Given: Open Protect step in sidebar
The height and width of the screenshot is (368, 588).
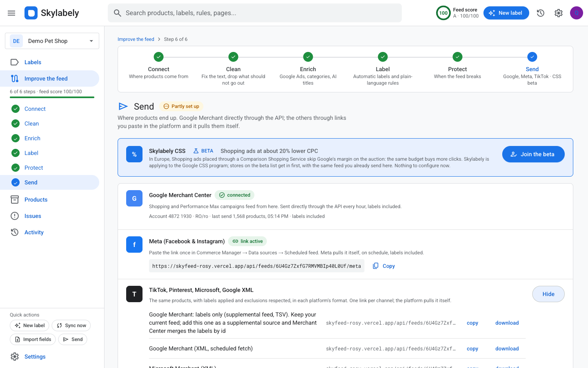Looking at the screenshot, I should pyautogui.click(x=49, y=168).
